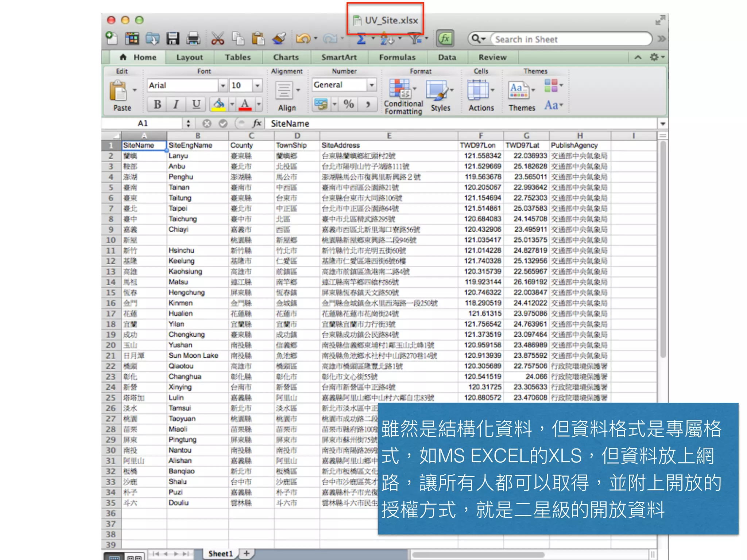Toggle Bold formatting button

(157, 105)
